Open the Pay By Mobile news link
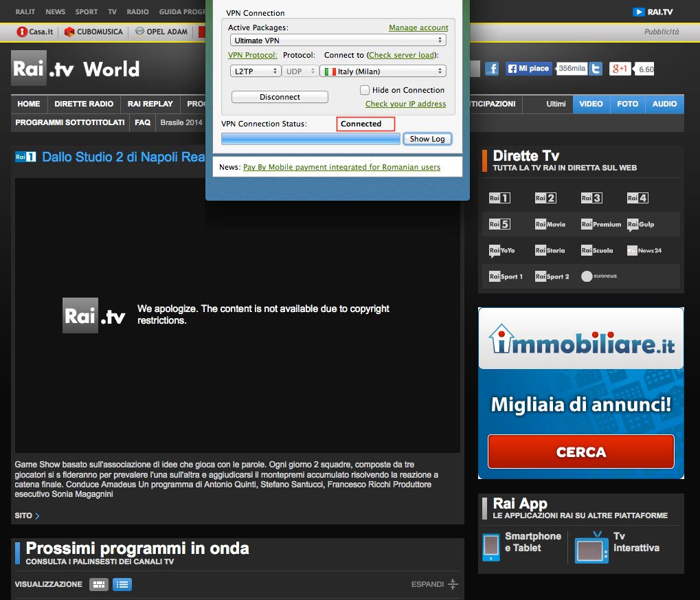 341,167
